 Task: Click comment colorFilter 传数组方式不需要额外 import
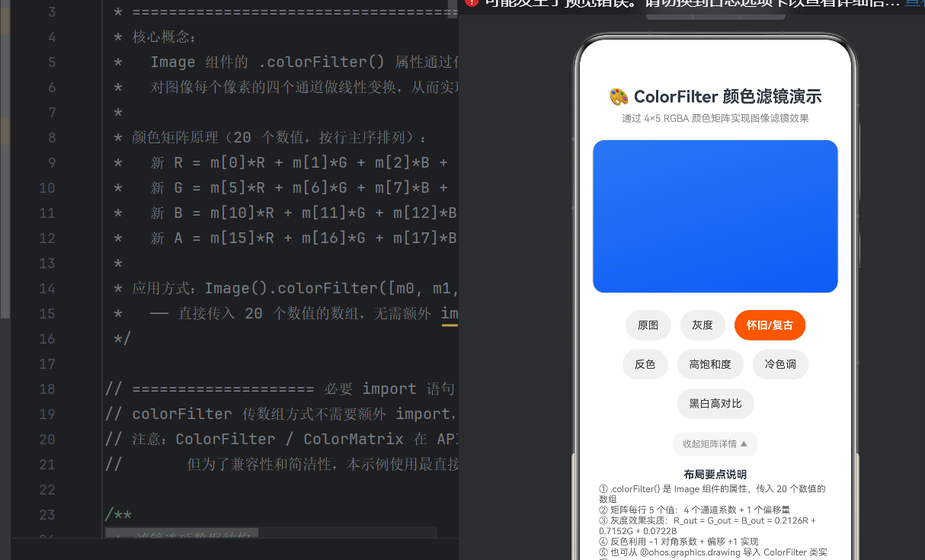tap(281, 414)
